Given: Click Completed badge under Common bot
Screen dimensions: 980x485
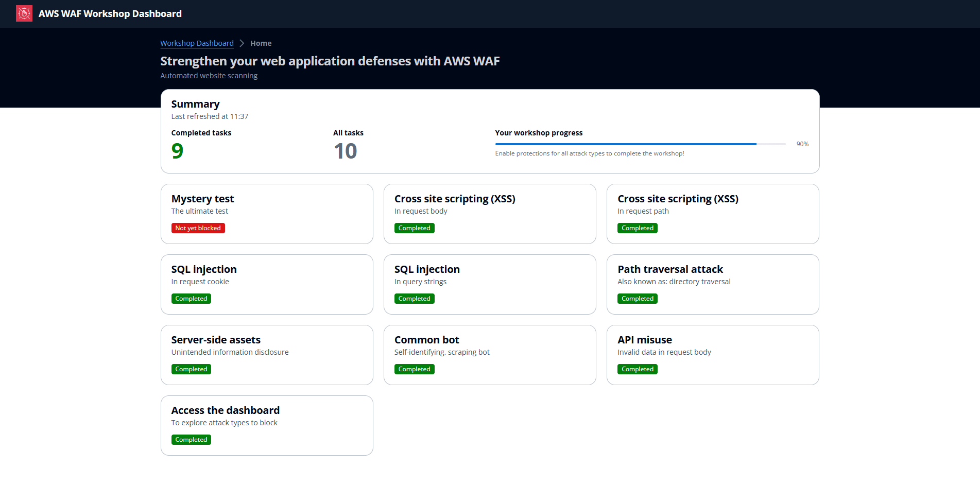Looking at the screenshot, I should tap(415, 369).
